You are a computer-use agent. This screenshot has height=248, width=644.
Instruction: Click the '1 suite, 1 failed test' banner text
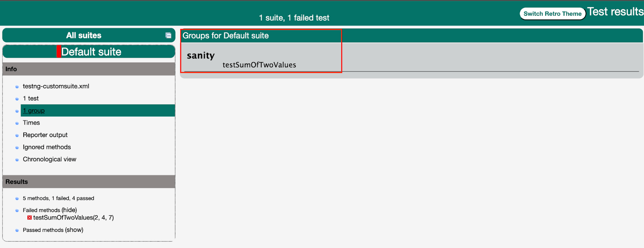point(294,18)
